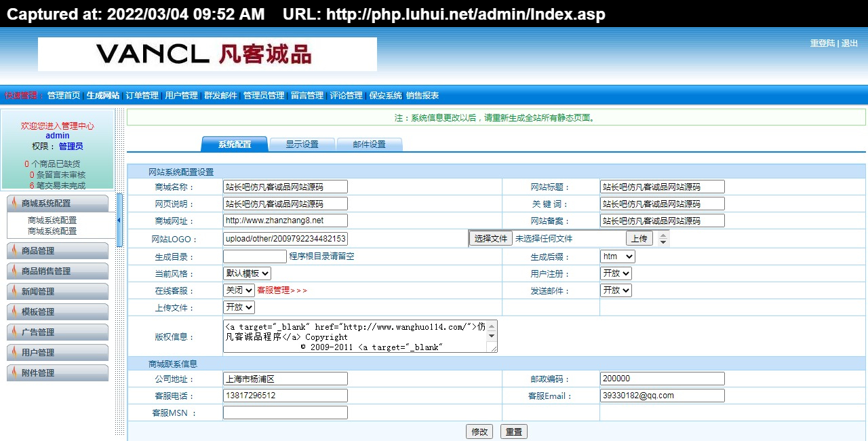
Task: Click the flame icon beside 新闻管理
Action: click(14, 291)
